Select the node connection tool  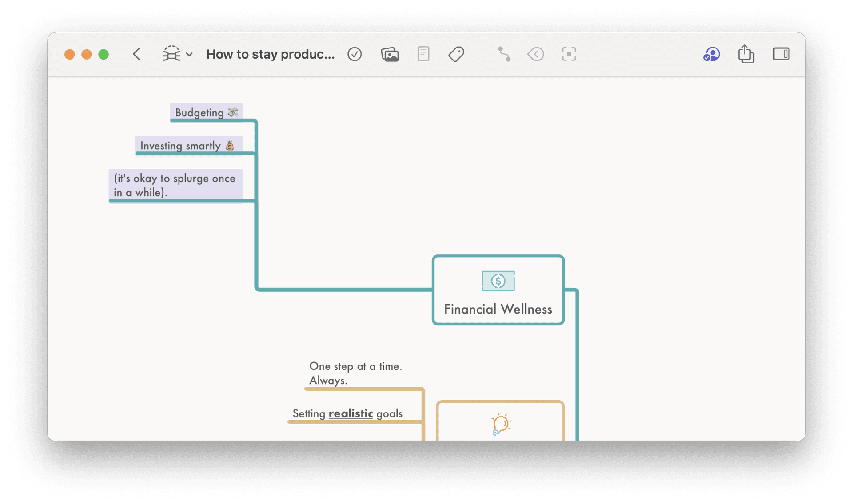pyautogui.click(x=504, y=54)
